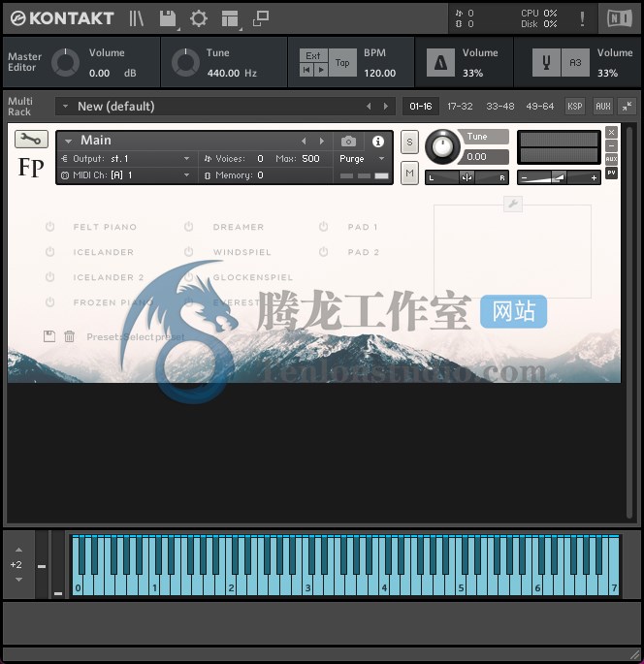Minimize the instrument with minus button
The width and height of the screenshot is (644, 664).
611,146
